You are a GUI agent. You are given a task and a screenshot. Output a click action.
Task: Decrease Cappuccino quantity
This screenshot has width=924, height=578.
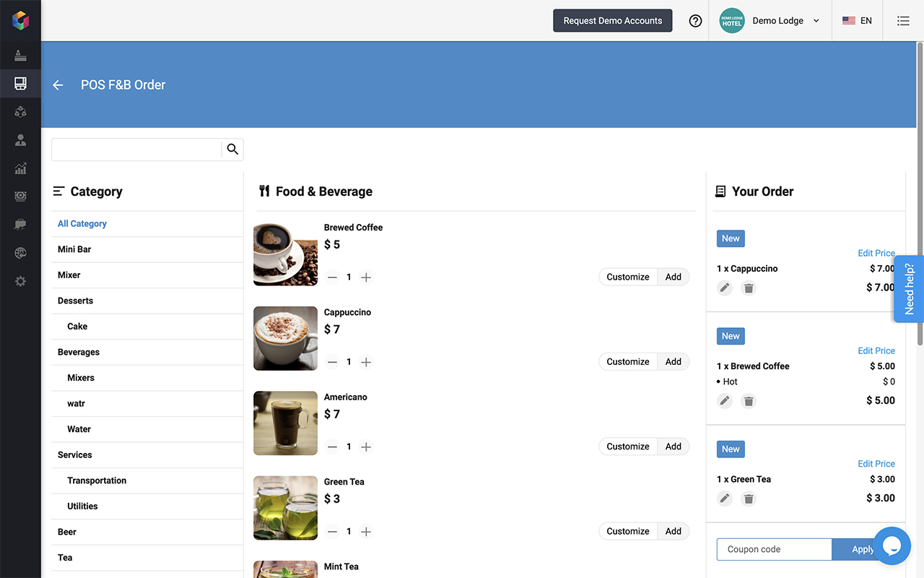click(x=332, y=362)
